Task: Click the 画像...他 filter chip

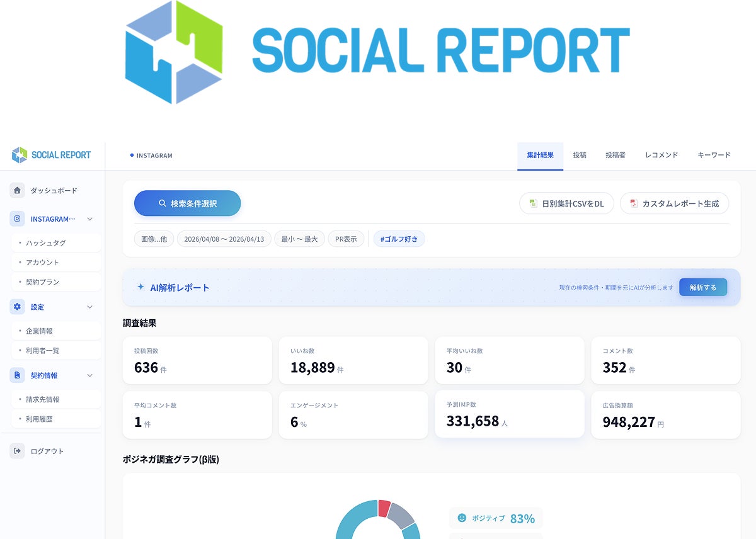Action: point(154,239)
